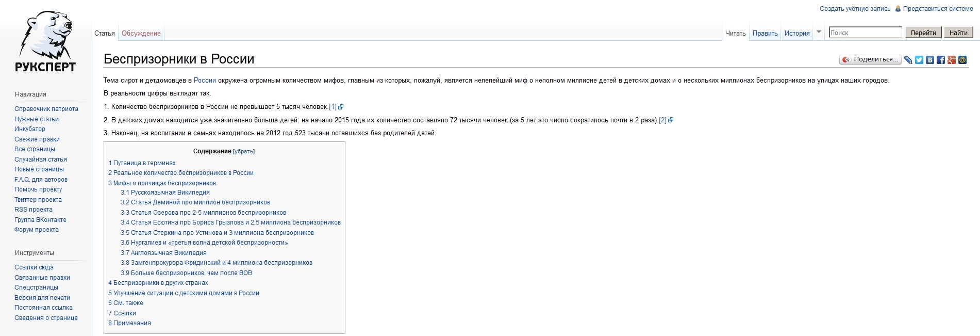980x336 pixels.
Task: Share the article on Twitter
Action: (x=919, y=60)
